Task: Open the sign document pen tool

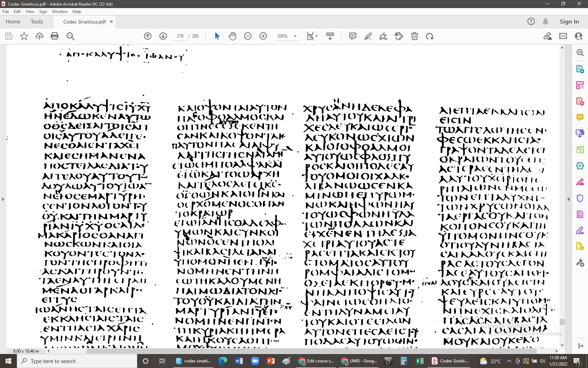Action: tap(384, 36)
